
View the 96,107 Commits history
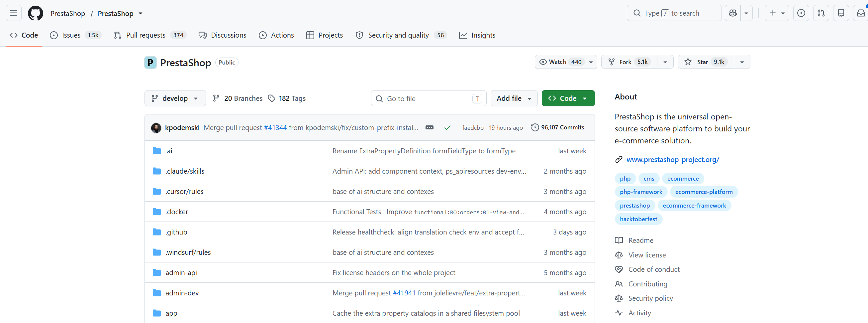click(x=558, y=128)
